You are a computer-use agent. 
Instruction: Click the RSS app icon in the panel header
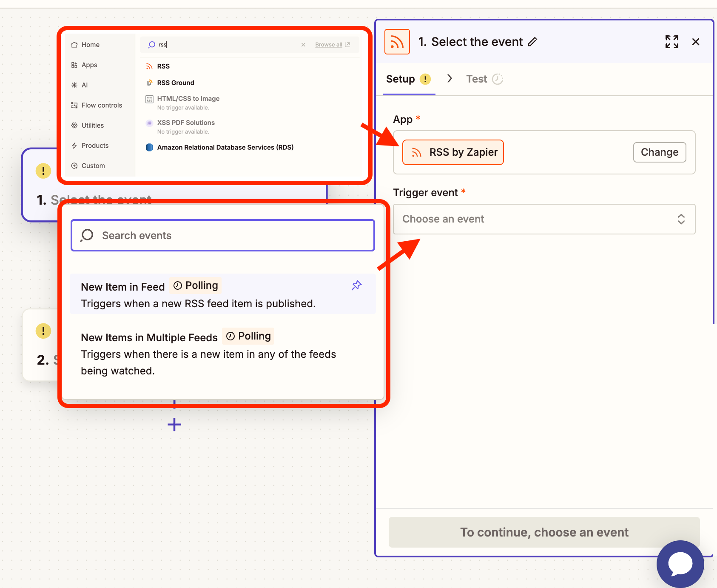tap(397, 42)
